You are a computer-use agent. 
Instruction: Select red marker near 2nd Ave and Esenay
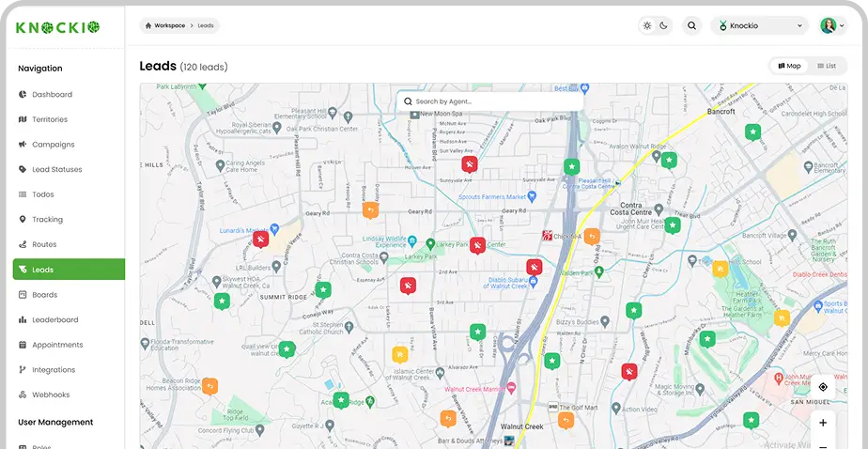[x=408, y=286]
